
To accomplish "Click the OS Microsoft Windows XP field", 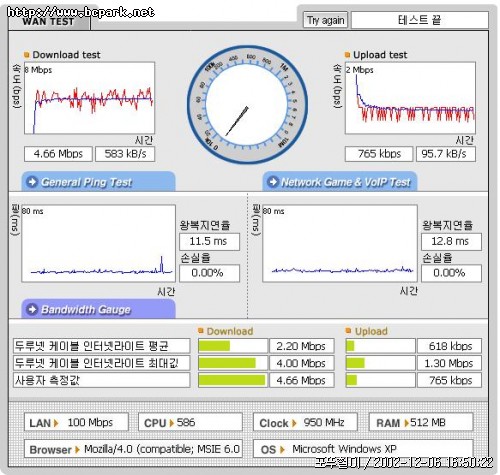I will pos(363,449).
